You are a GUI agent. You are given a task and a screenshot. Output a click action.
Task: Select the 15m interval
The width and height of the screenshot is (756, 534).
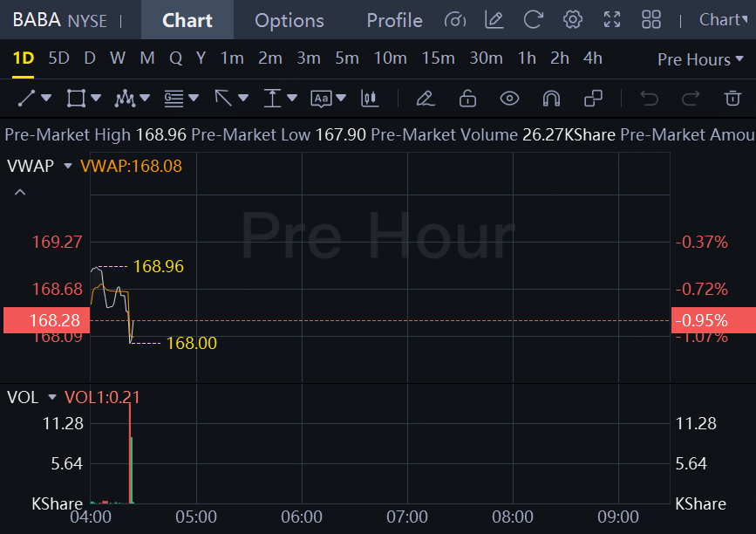point(438,58)
